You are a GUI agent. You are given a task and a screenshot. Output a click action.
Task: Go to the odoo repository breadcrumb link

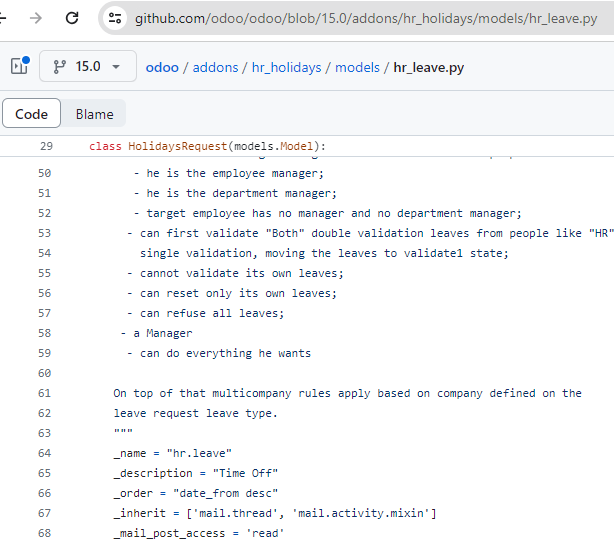162,67
